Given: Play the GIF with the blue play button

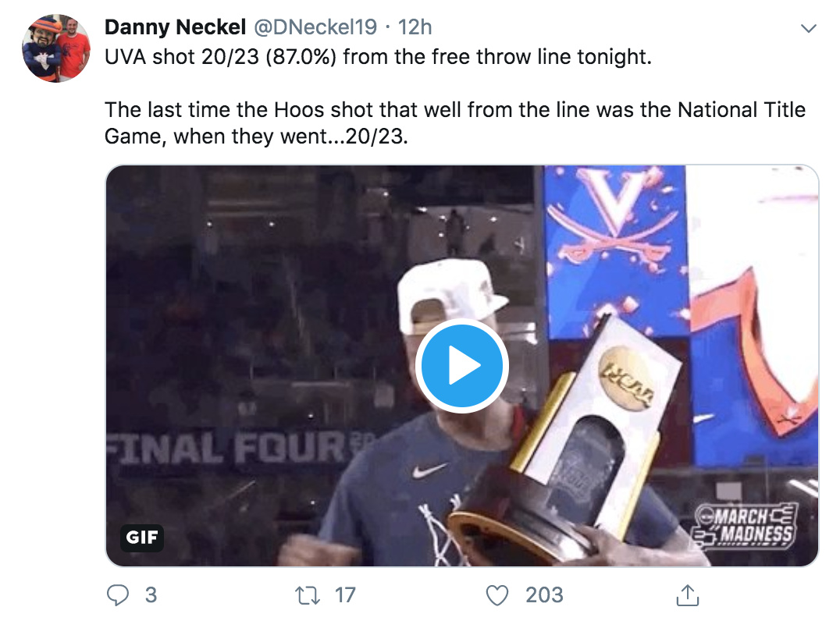Looking at the screenshot, I should 462,365.
